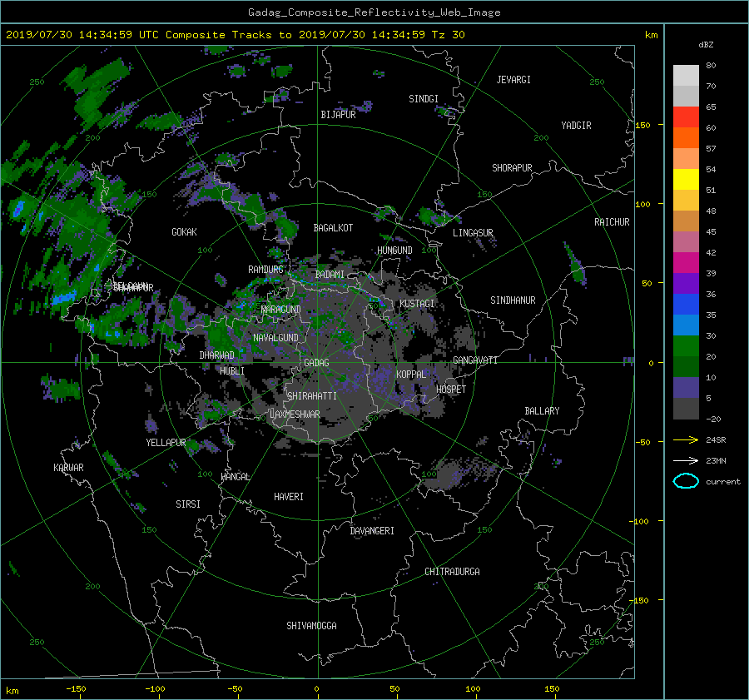Click the 23MN legend label

click(716, 460)
